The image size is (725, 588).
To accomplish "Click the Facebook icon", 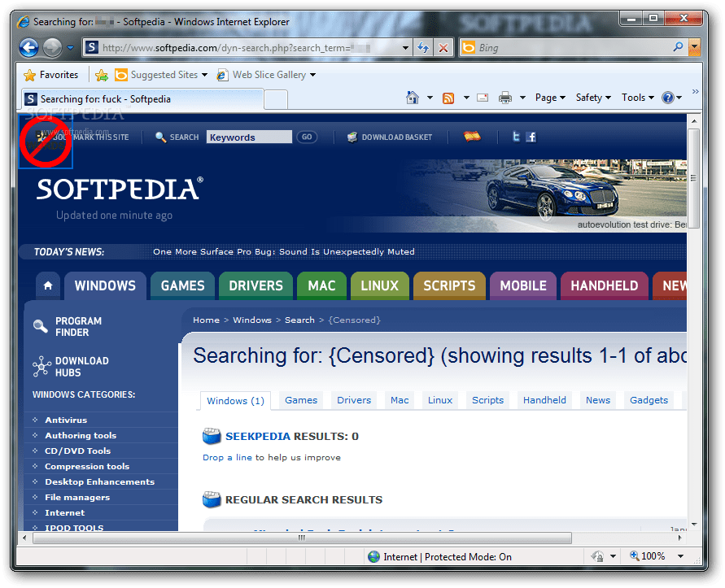I will [x=531, y=137].
